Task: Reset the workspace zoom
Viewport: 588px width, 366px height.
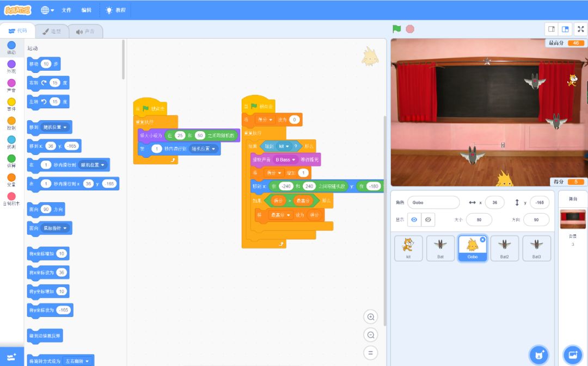Action: [371, 352]
